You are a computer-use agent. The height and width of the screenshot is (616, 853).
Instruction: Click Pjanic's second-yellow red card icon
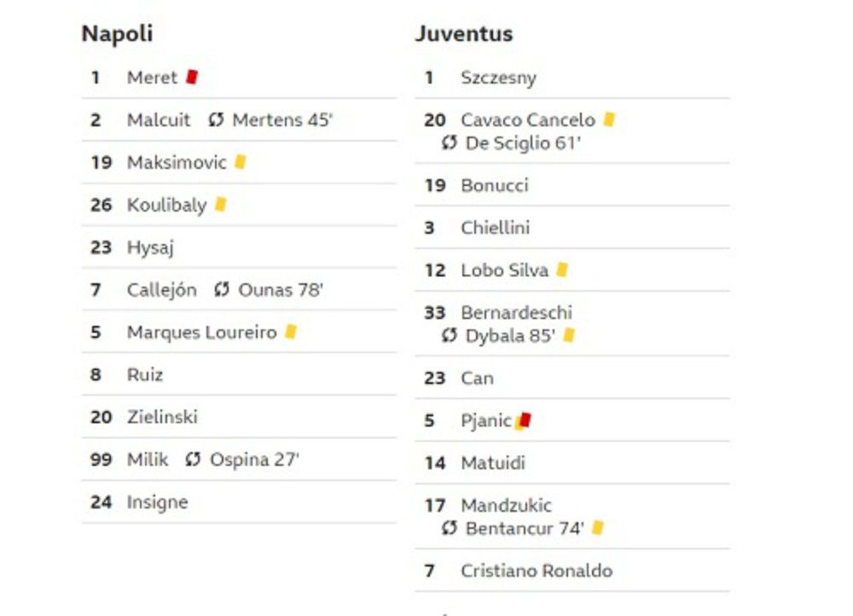click(524, 421)
